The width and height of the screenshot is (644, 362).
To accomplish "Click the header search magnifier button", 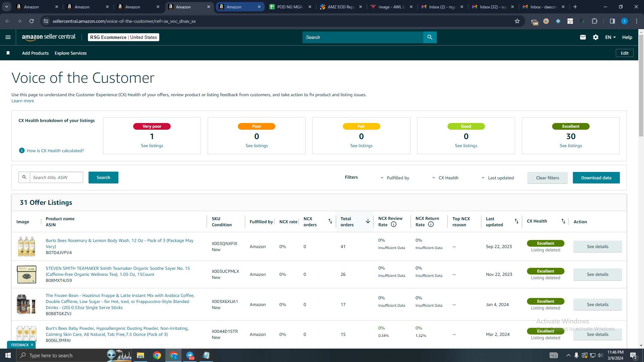I will point(430,37).
